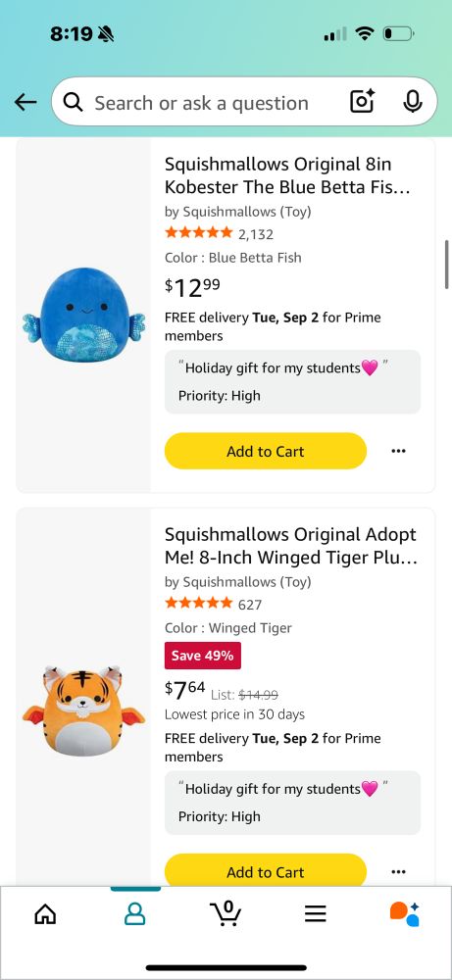
Task: Open more options for Winged Tiger item
Action: pos(398,871)
